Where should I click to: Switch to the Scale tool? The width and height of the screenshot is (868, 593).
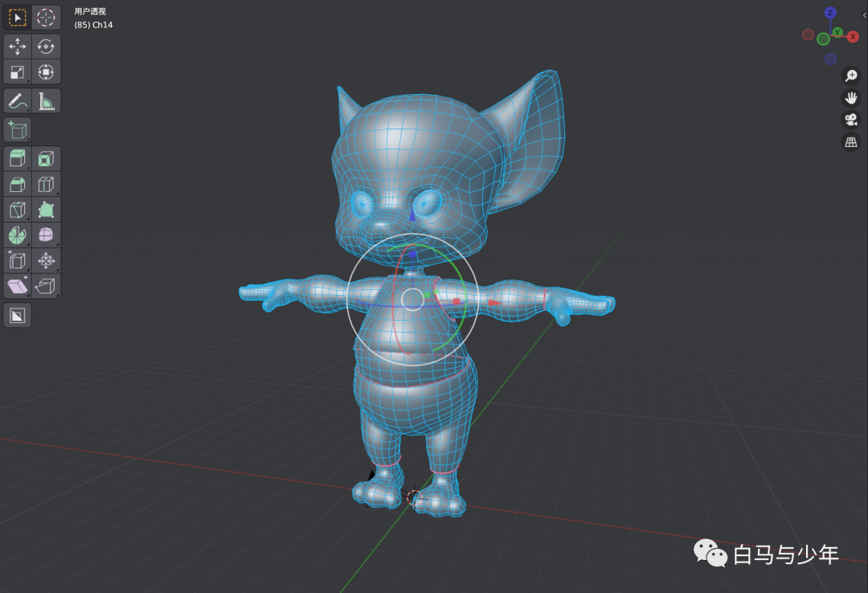[x=17, y=72]
